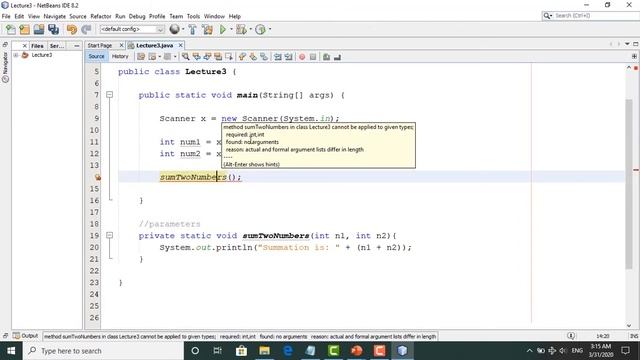Viewport: 640px width, 360px height.
Task: Click Find Next Occurrence icon
Action: (x=207, y=57)
